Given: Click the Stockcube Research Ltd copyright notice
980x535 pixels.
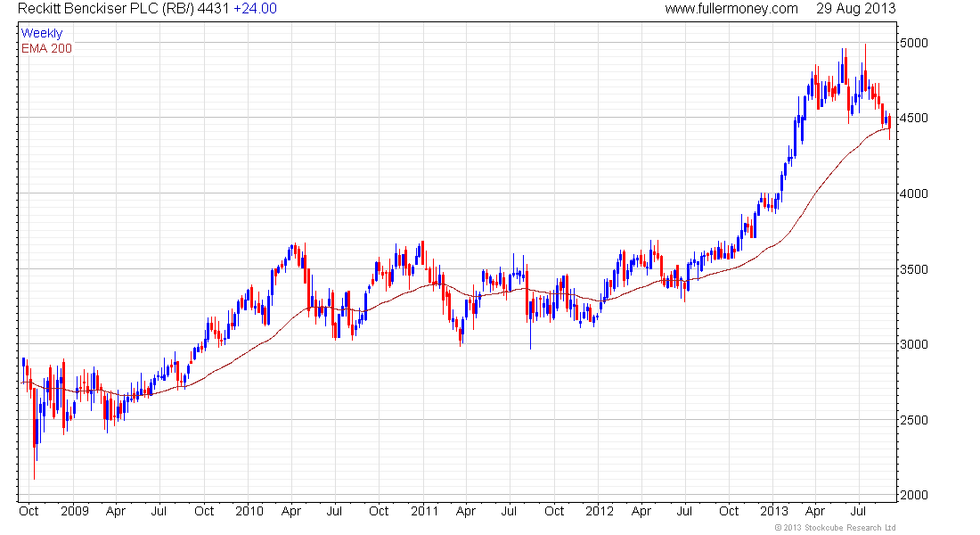Looking at the screenshot, I should [x=835, y=528].
